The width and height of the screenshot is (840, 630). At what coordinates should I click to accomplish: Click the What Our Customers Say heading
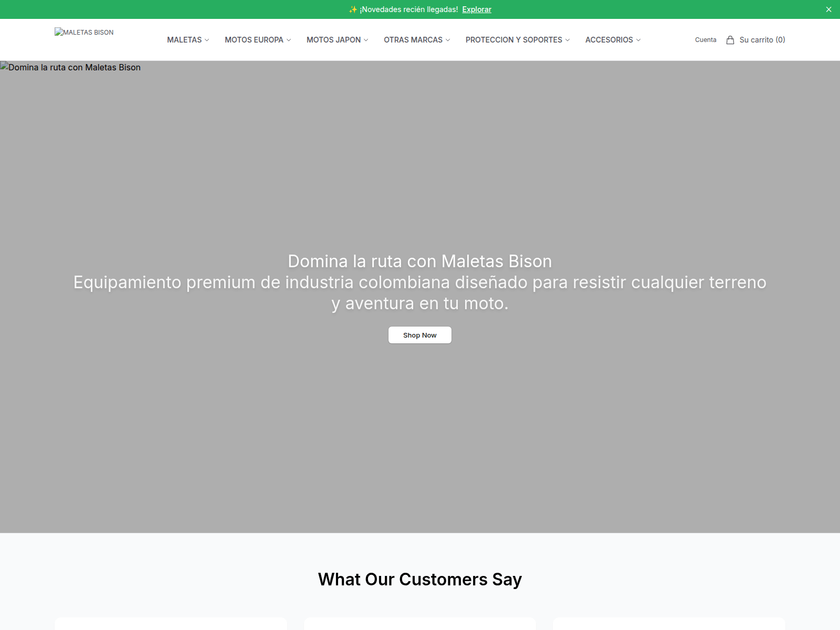pyautogui.click(x=420, y=579)
